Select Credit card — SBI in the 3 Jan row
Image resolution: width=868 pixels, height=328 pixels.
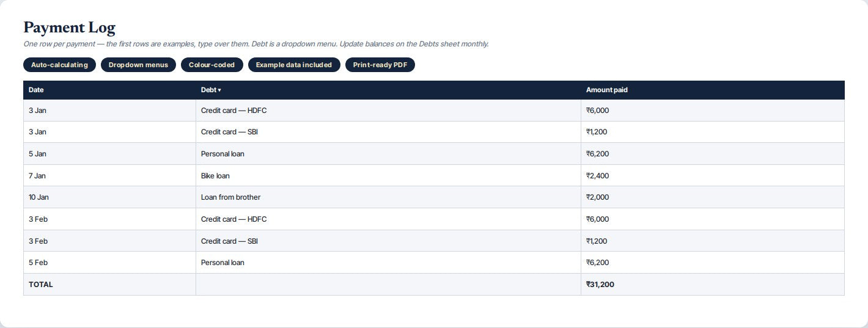[388, 132]
